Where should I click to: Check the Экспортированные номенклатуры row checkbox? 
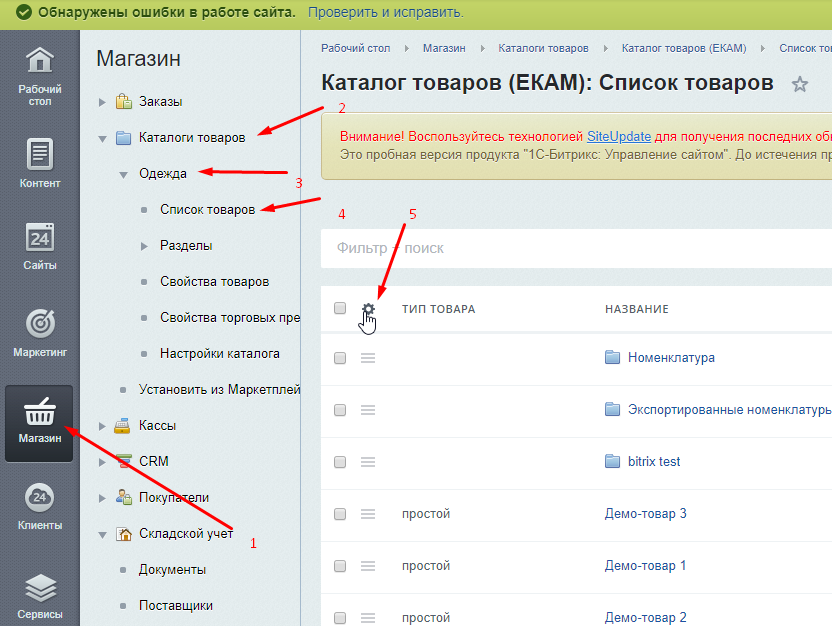point(340,410)
